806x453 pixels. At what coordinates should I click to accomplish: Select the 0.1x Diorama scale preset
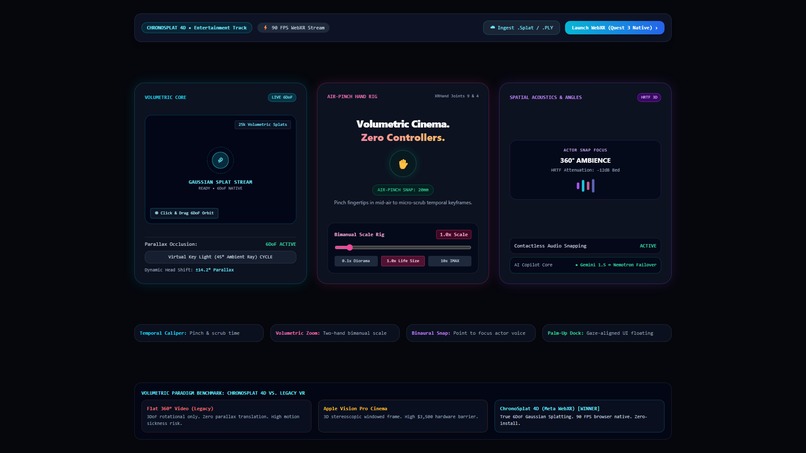click(x=356, y=261)
